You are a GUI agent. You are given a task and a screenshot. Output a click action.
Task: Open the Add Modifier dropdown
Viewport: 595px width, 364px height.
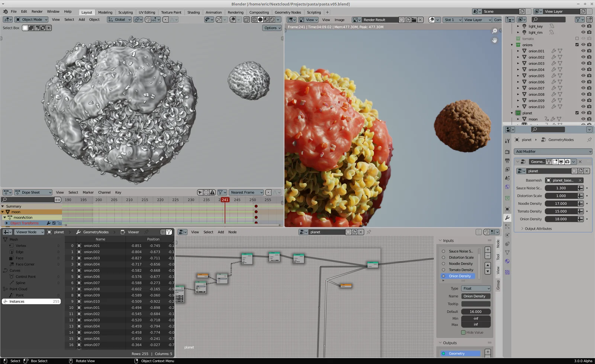(x=553, y=152)
